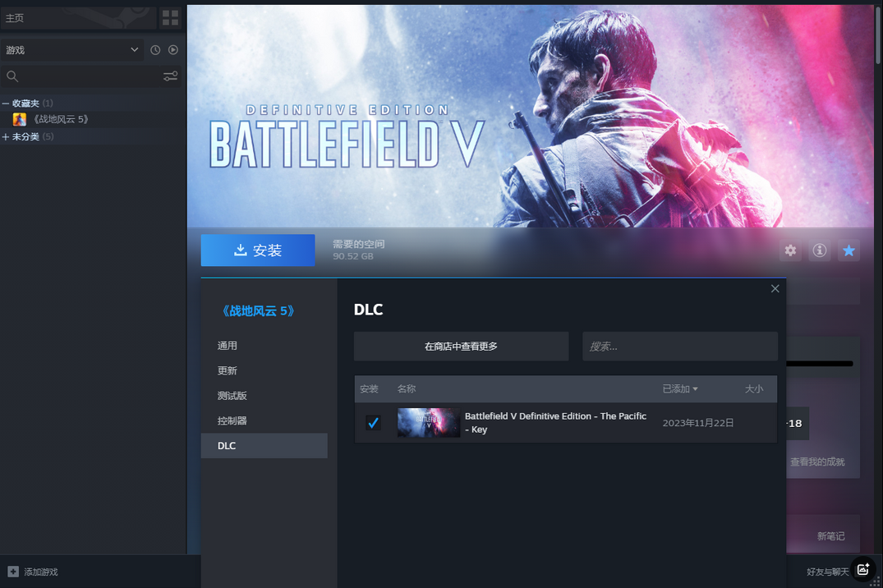Viewport: 883px width, 588px height.
Task: Click the 90.52 GB required space text
Action: 353,256
